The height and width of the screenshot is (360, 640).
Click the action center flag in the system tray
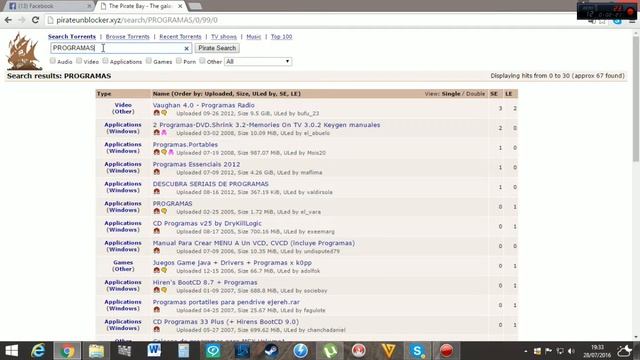(548, 351)
